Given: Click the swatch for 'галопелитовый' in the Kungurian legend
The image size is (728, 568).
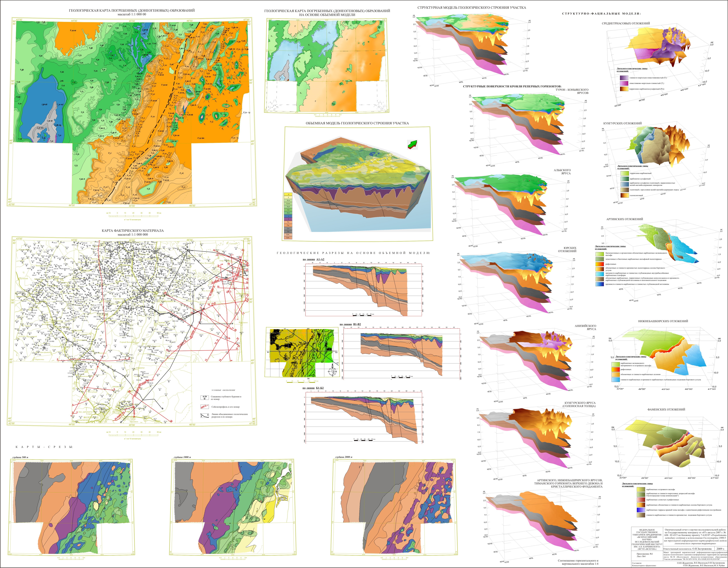Looking at the screenshot, I should click(625, 195).
